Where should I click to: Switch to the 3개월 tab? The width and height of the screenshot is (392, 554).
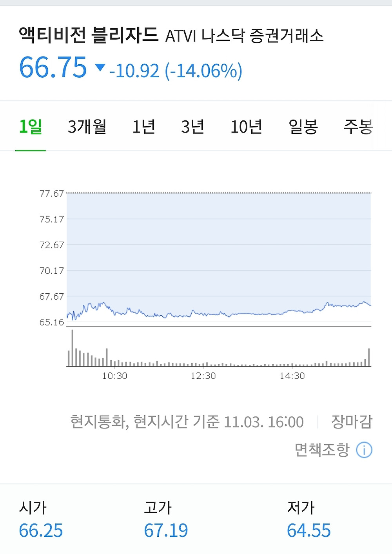pyautogui.click(x=87, y=127)
